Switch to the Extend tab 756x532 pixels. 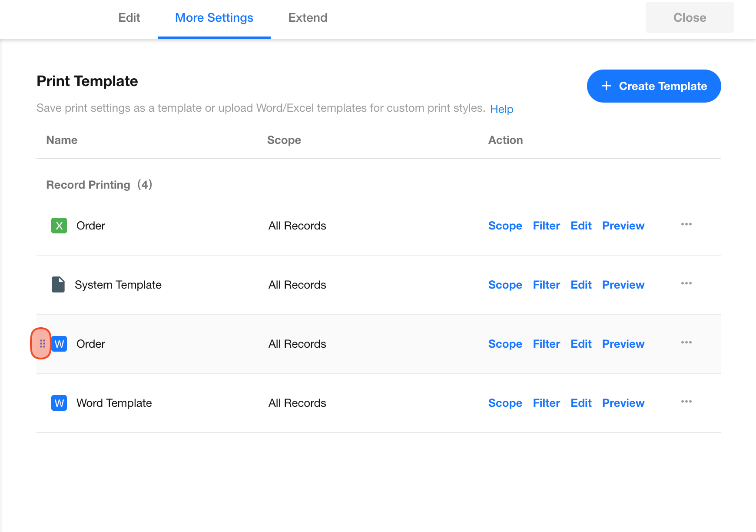click(308, 18)
